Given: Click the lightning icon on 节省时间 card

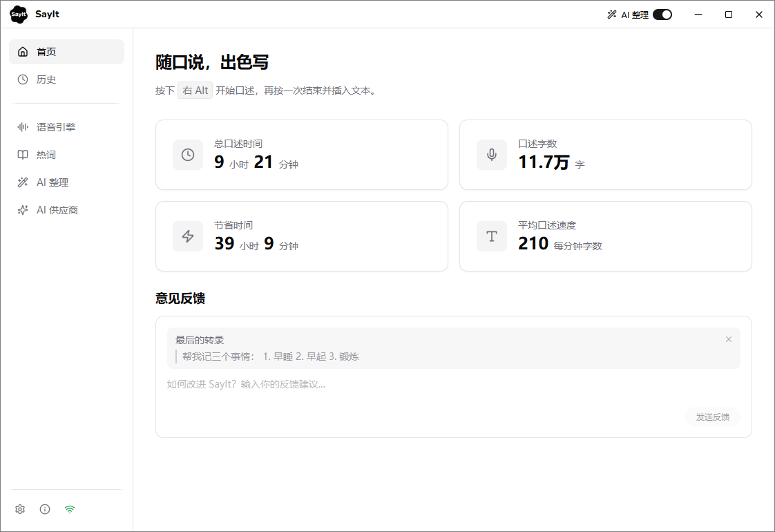Looking at the screenshot, I should (x=188, y=236).
